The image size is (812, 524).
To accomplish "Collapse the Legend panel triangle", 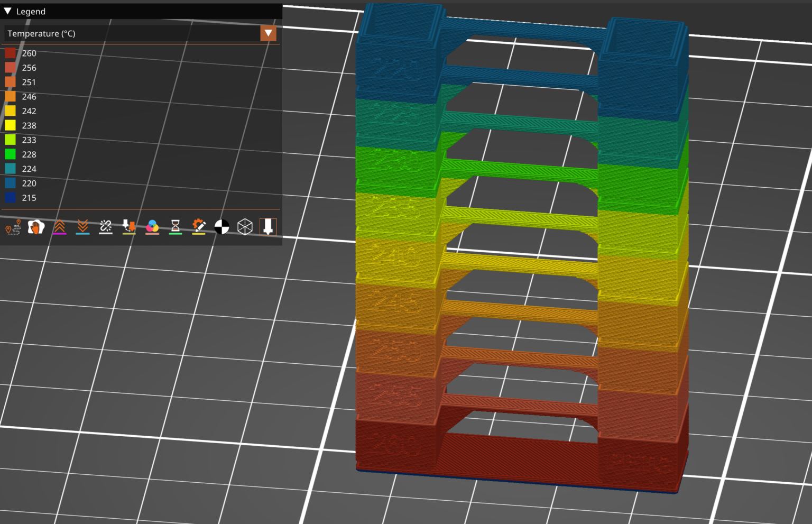I will coord(8,11).
